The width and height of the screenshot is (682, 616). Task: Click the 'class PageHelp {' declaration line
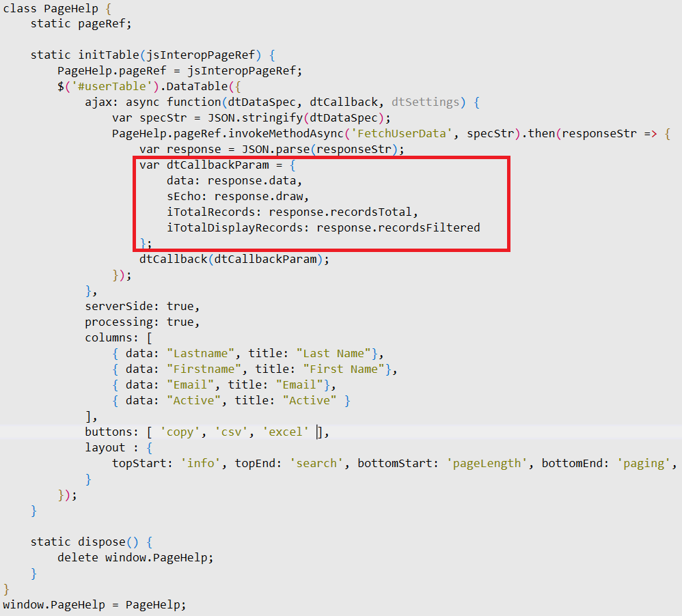pyautogui.click(x=57, y=8)
